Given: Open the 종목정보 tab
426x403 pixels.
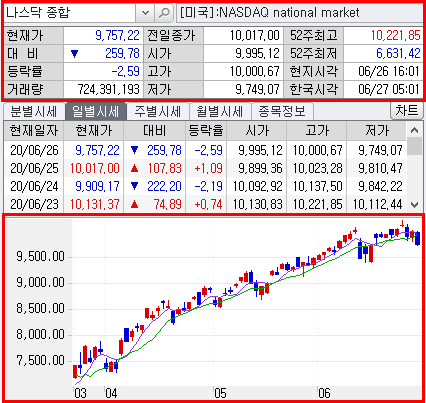Looking at the screenshot, I should [x=282, y=111].
